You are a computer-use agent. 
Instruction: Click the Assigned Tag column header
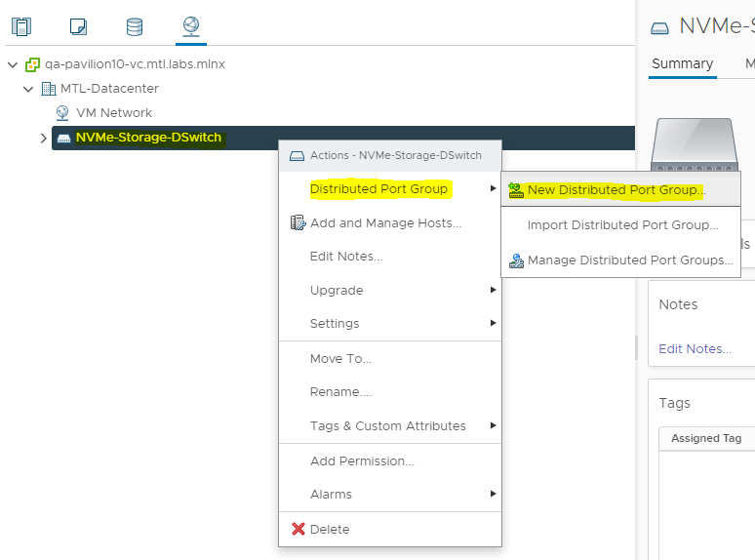pos(706,439)
